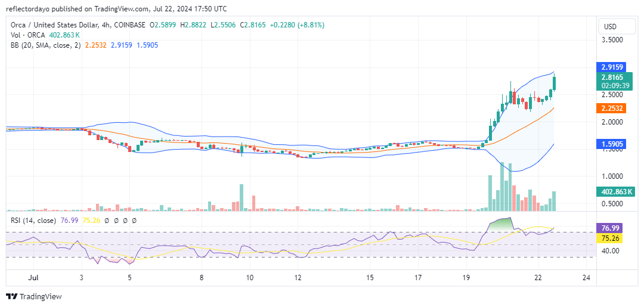Click the 2.8165 current price label

(x=612, y=77)
